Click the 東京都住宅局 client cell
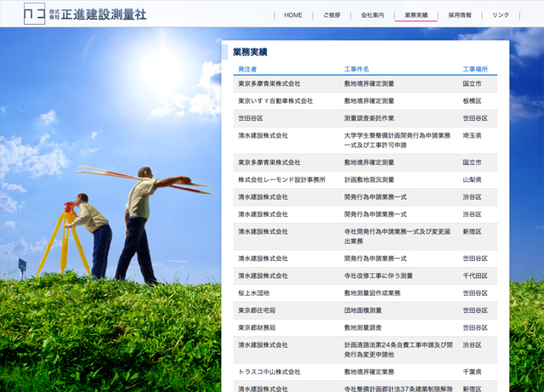The width and height of the screenshot is (544, 392). (258, 310)
